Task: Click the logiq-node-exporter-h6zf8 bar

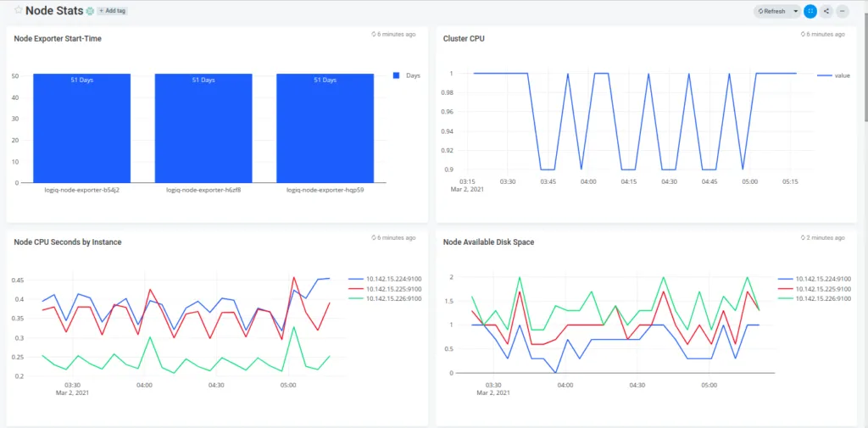Action: point(203,127)
